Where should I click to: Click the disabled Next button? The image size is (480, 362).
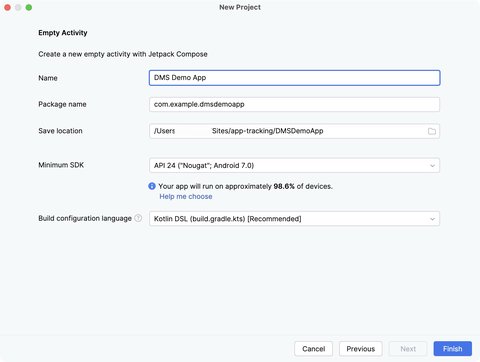(408, 349)
